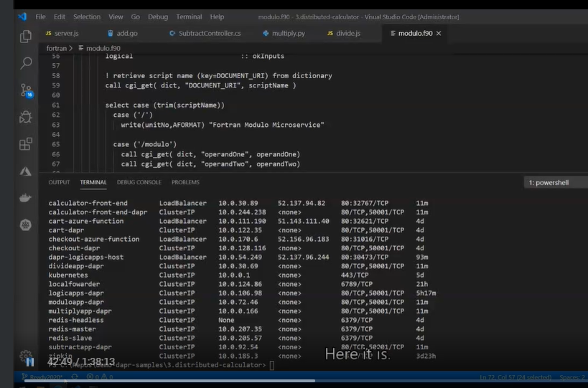Open the Help menu
588x388 pixels.
pos(217,16)
